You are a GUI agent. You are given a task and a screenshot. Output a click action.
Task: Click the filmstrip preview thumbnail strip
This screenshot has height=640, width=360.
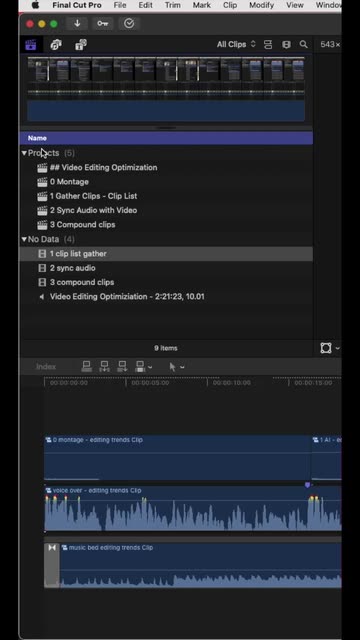[x=166, y=89]
